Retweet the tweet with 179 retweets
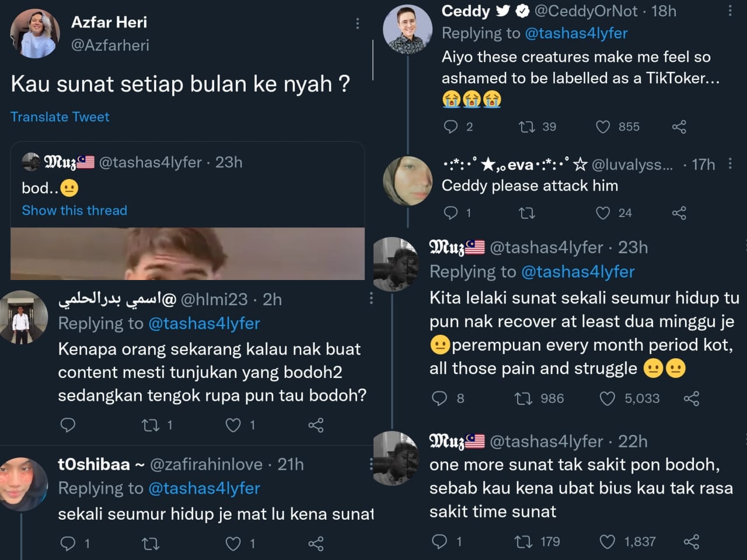The height and width of the screenshot is (560, 747). point(522,542)
